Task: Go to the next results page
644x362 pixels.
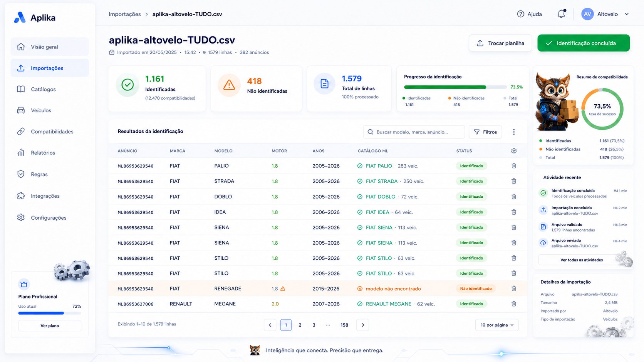Action: [363, 325]
